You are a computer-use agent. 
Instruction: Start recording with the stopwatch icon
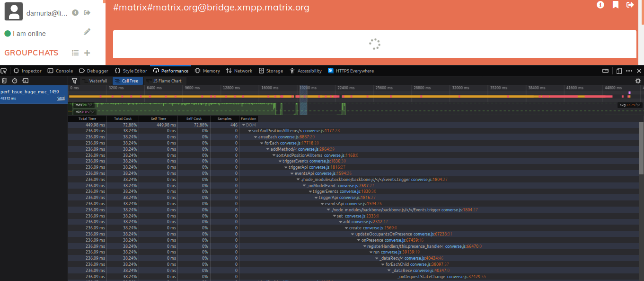[x=15, y=81]
